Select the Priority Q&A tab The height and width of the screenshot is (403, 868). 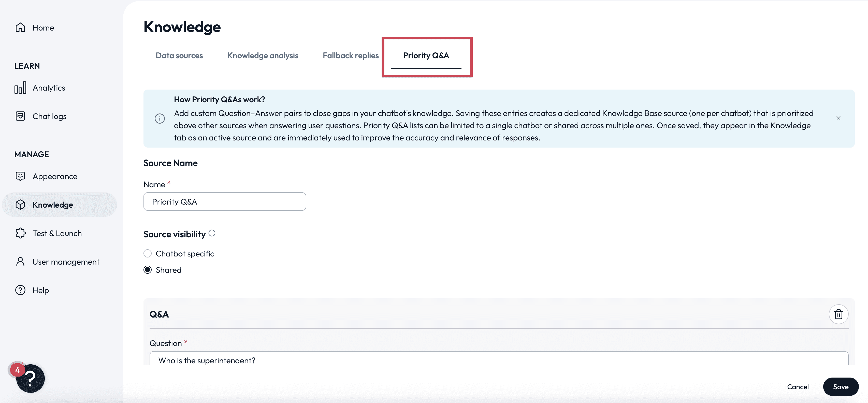point(426,56)
